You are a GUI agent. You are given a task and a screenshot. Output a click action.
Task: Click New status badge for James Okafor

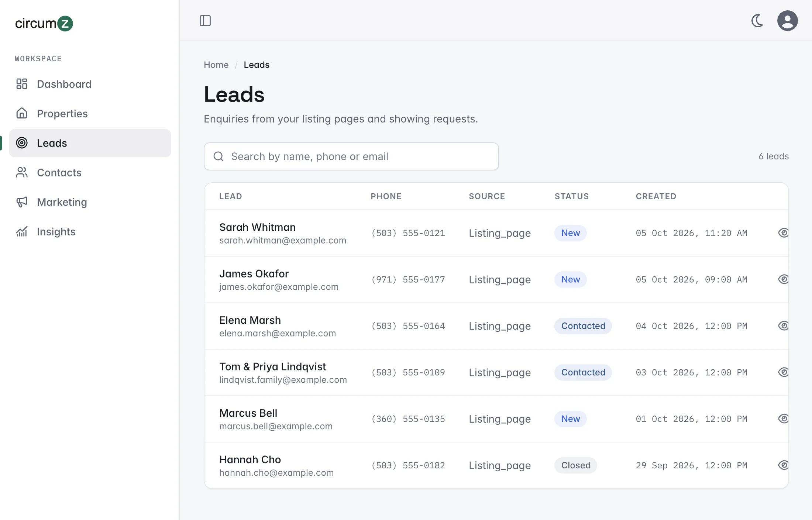pyautogui.click(x=570, y=279)
